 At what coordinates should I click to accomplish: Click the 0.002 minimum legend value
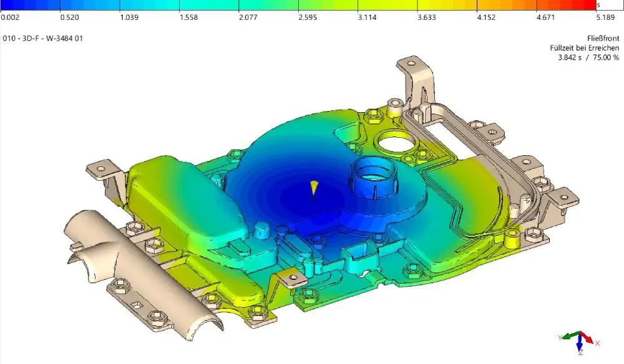click(10, 17)
